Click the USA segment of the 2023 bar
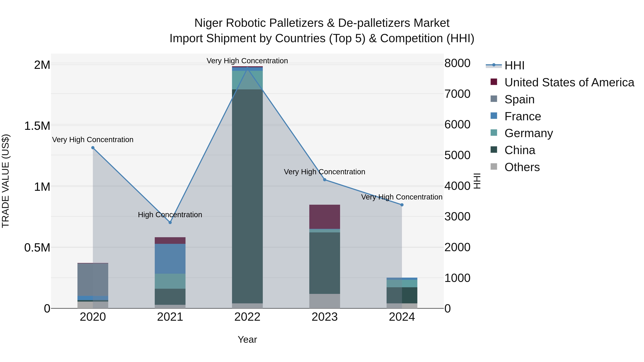 [x=325, y=217]
